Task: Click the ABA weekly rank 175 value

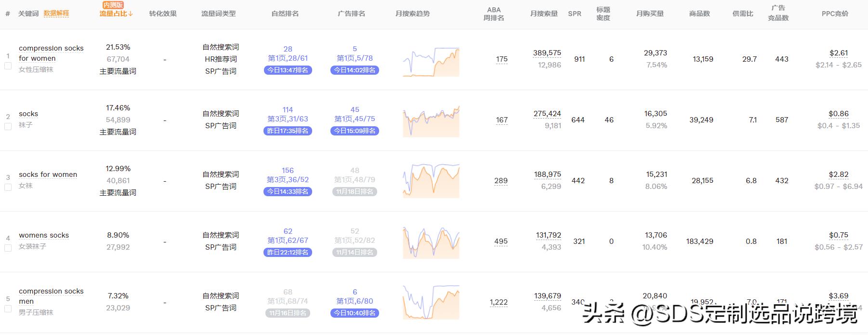Action: [x=501, y=59]
